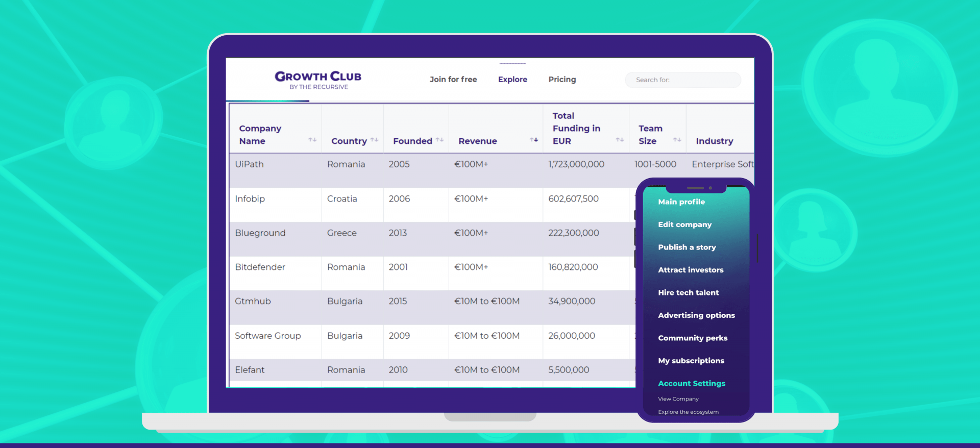980x448 pixels.
Task: View Community perks
Action: tap(693, 338)
